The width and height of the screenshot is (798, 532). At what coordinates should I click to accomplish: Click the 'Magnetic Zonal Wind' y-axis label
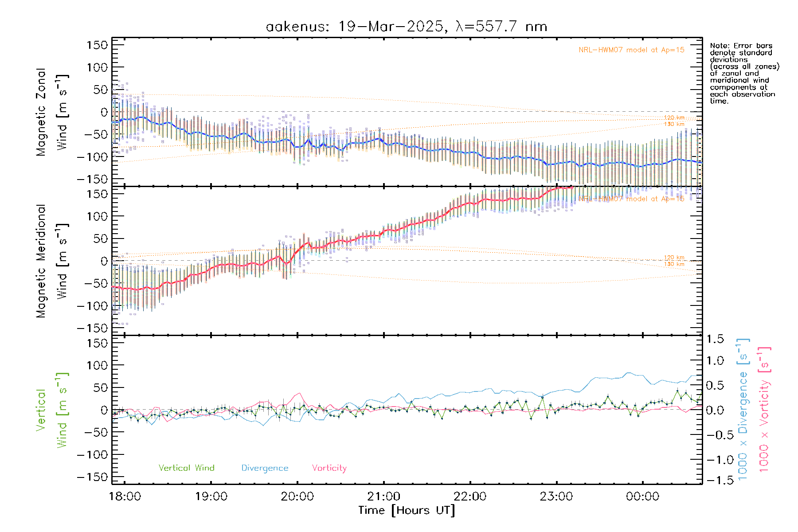[51, 112]
